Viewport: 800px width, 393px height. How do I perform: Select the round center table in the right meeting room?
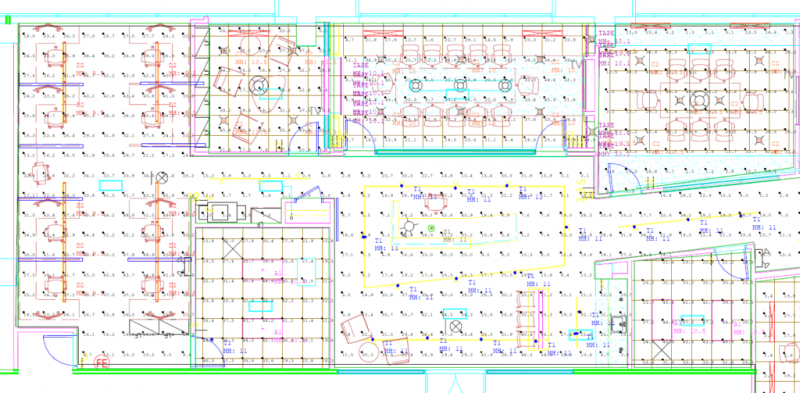(699, 100)
